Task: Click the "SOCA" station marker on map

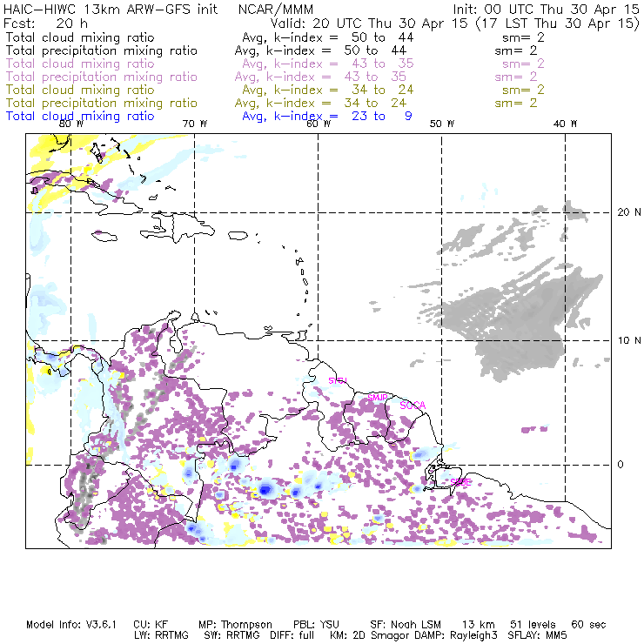Action: pos(413,406)
